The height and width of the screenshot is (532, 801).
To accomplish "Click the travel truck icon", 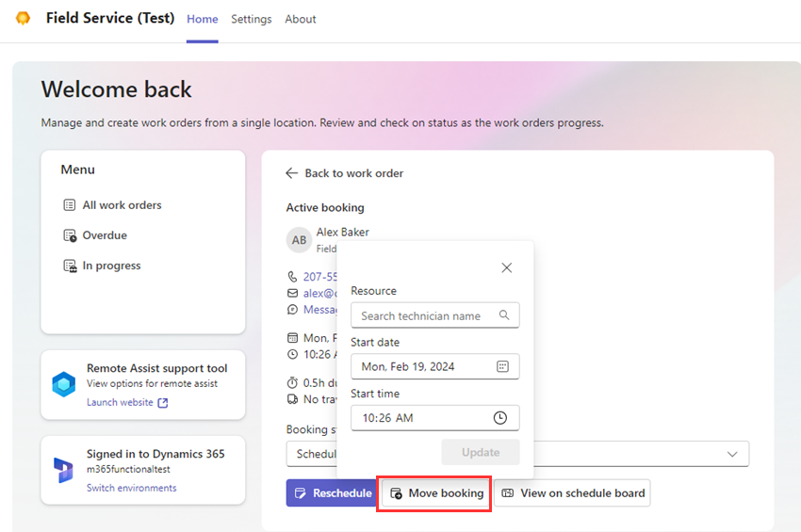I will pyautogui.click(x=292, y=399).
